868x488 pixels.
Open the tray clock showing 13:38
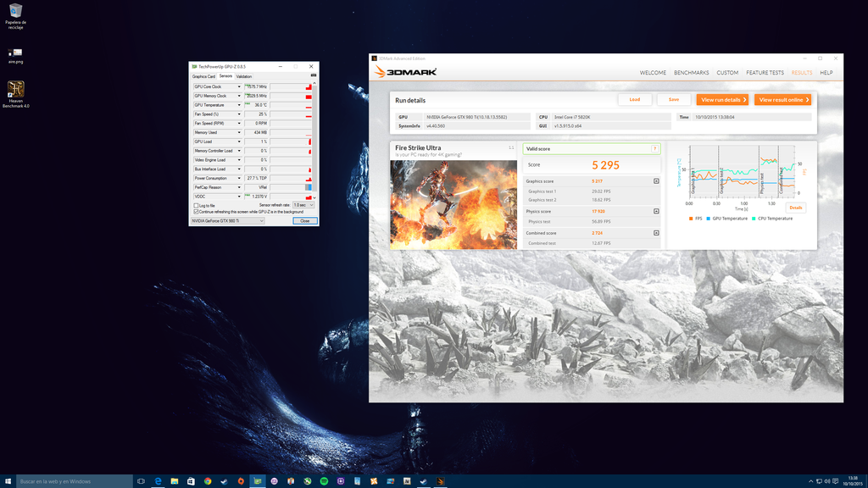coord(853,481)
